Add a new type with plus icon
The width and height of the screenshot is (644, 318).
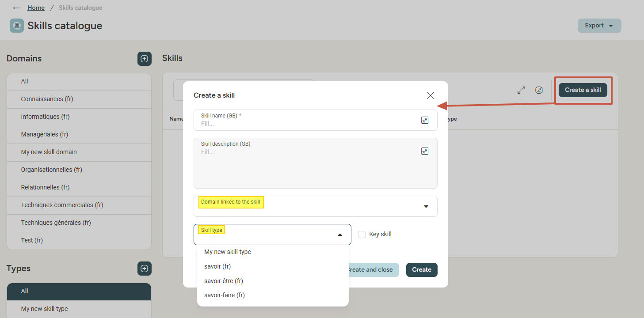[144, 269]
